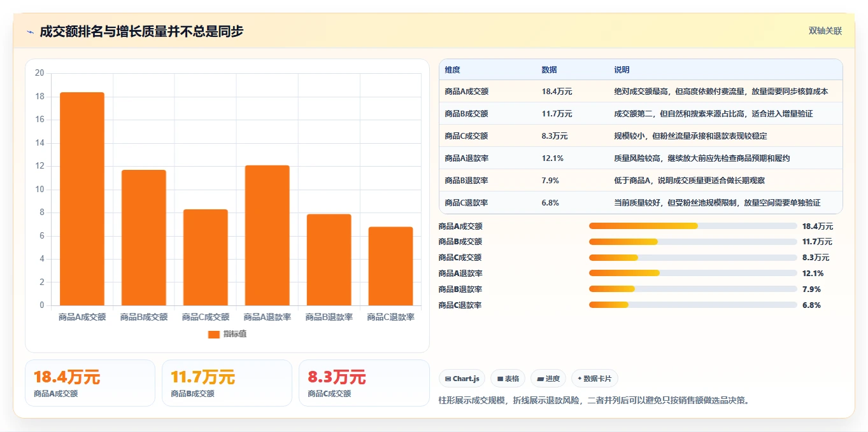Image resolution: width=868 pixels, height=432 pixels.
Task: Click the 商品A退款率 bar in chart
Action: [x=267, y=235]
